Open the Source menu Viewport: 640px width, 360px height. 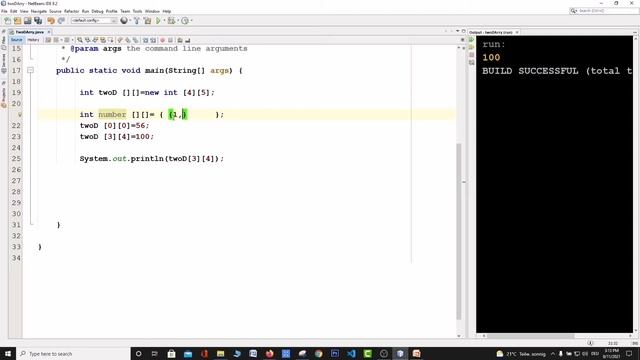click(x=55, y=11)
